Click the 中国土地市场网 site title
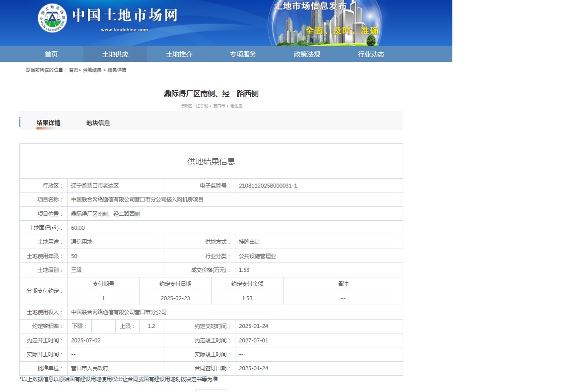Screen dimensions: 572x392 (125, 15)
